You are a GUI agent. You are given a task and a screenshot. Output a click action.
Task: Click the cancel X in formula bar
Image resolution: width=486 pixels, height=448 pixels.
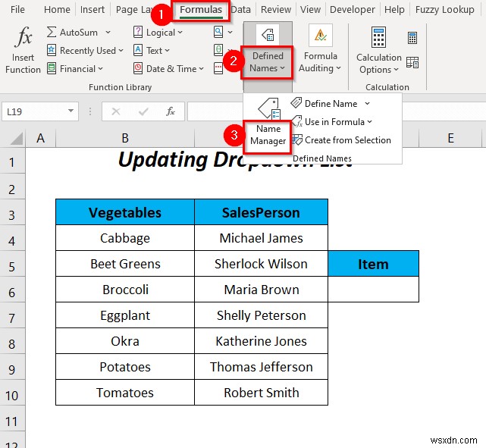point(116,111)
